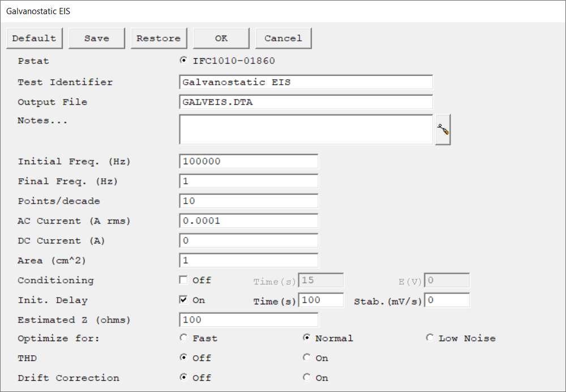Click the Init. Delay Time(s) field
Viewport: 566px width, 392px height.
tap(321, 300)
